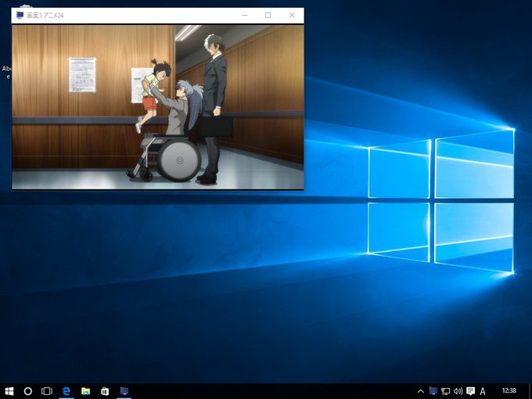Click the viewer window's title bar icon
The width and height of the screenshot is (532, 399).
click(x=20, y=16)
